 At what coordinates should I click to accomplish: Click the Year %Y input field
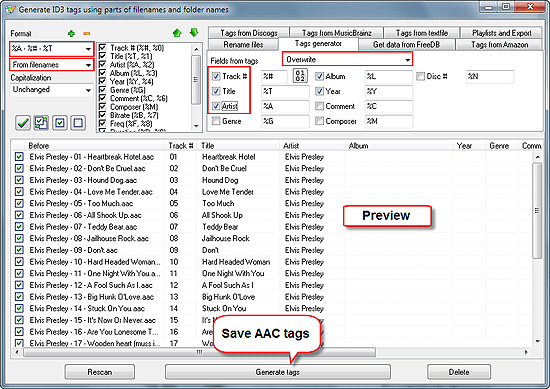click(389, 92)
